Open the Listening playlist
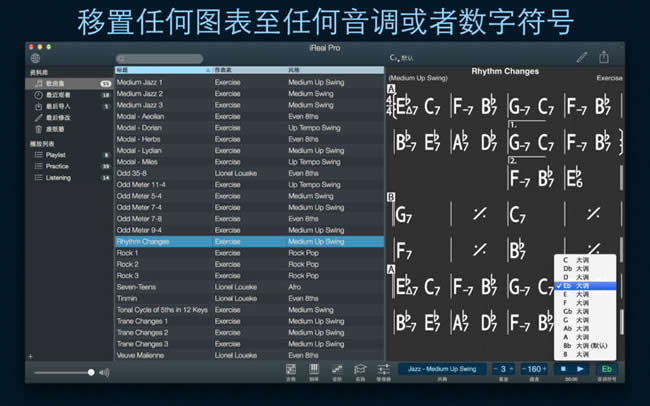This screenshot has height=406, width=650. pos(58,177)
